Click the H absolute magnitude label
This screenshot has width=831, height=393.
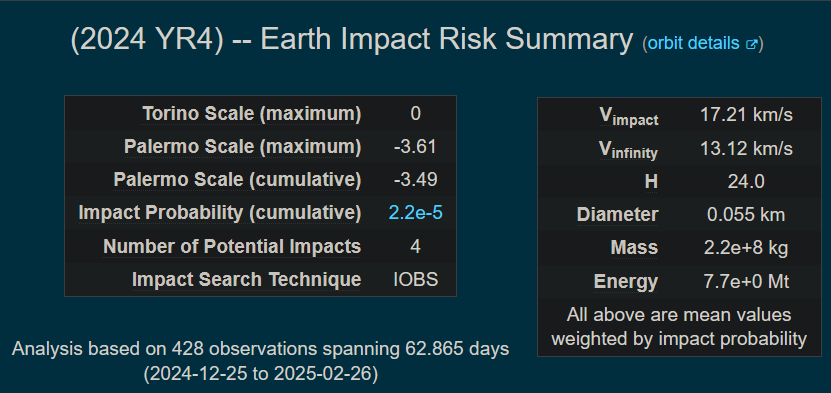coord(651,182)
